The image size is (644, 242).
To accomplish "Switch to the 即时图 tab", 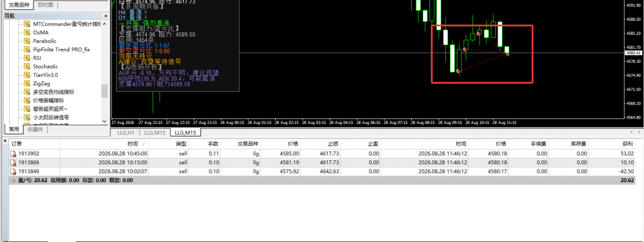I will [x=45, y=5].
